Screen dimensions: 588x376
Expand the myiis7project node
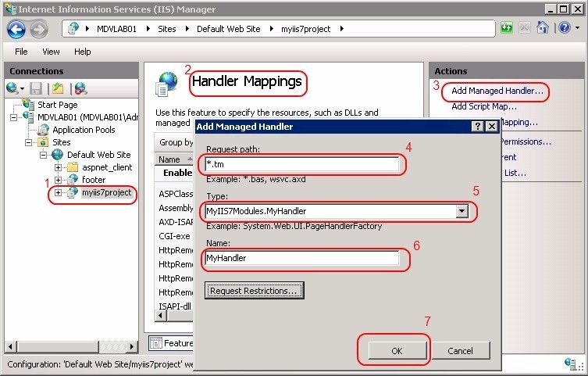(58, 193)
